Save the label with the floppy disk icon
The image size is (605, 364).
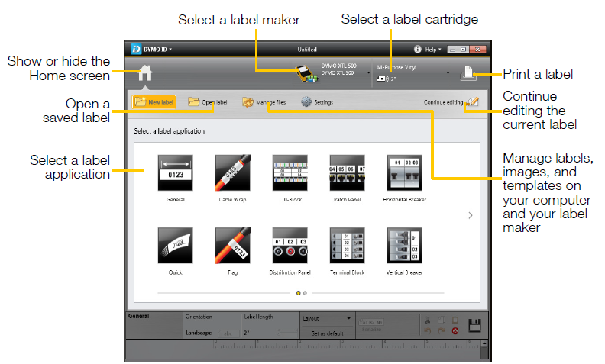(x=474, y=325)
